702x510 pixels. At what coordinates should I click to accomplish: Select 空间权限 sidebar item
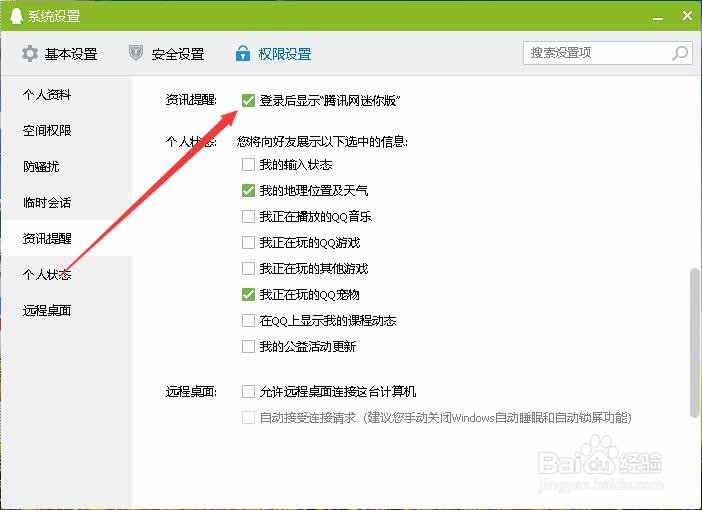[x=47, y=130]
